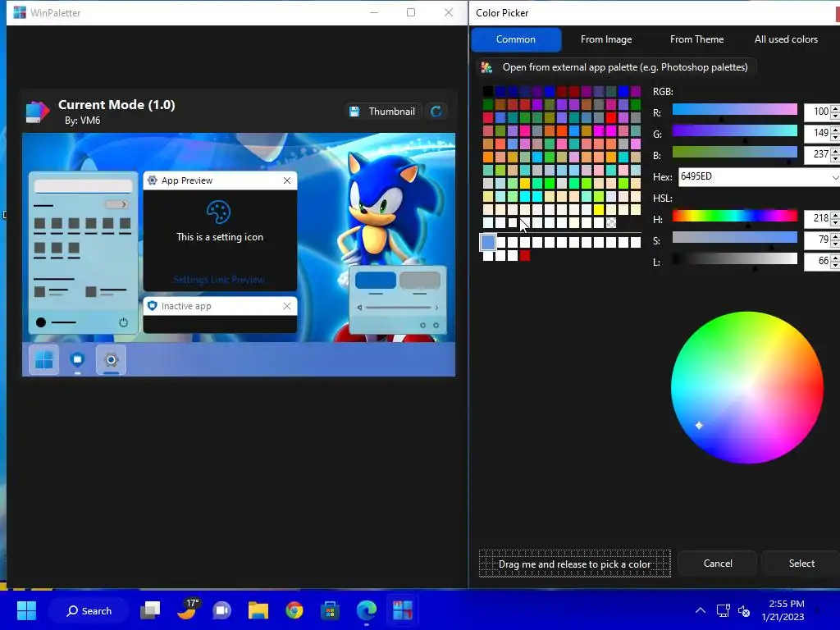The width and height of the screenshot is (840, 630).
Task: Adjust the G green slider
Action: pos(734,131)
